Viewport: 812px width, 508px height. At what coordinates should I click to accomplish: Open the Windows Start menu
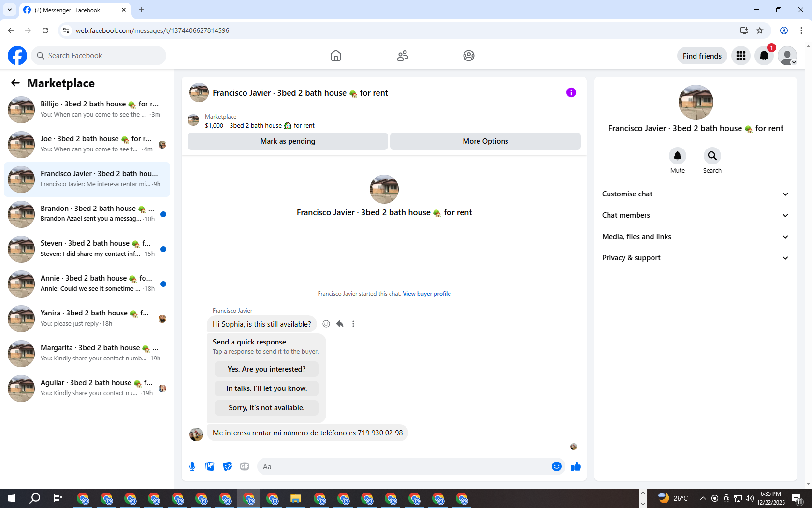coord(12,498)
